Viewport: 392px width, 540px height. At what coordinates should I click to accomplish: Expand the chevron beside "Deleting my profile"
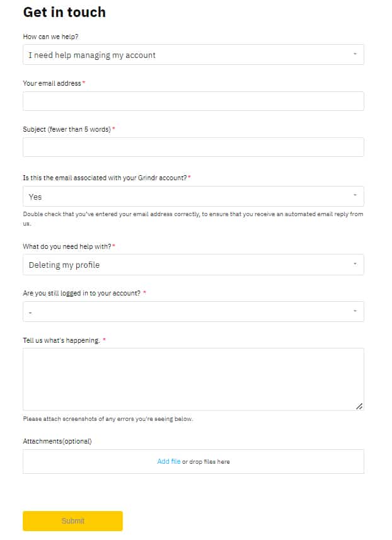tap(355, 264)
